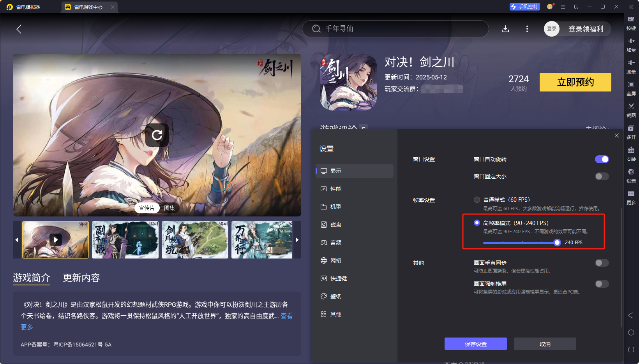
Task: Open 壁纸 settings category
Action: coord(355,296)
